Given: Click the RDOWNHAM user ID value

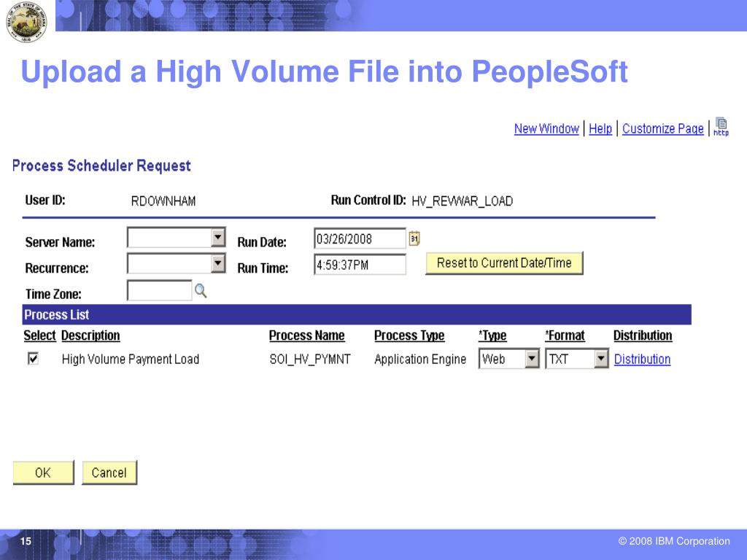Looking at the screenshot, I should (x=163, y=201).
